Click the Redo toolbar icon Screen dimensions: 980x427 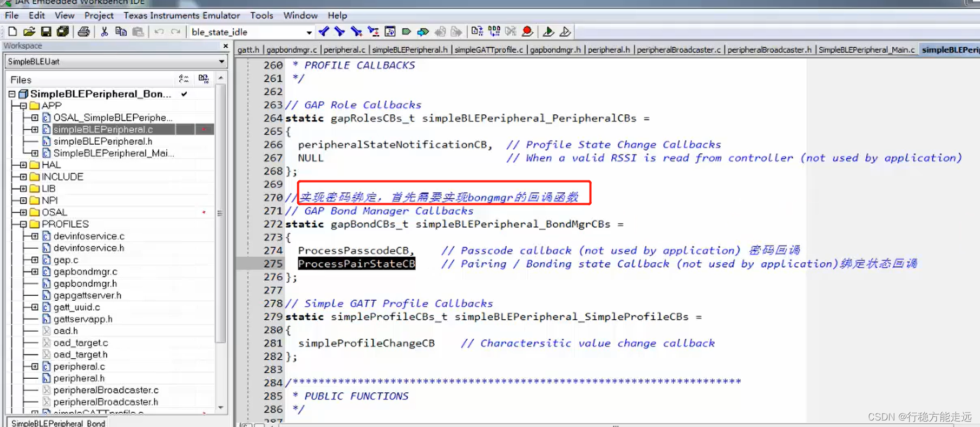175,32
